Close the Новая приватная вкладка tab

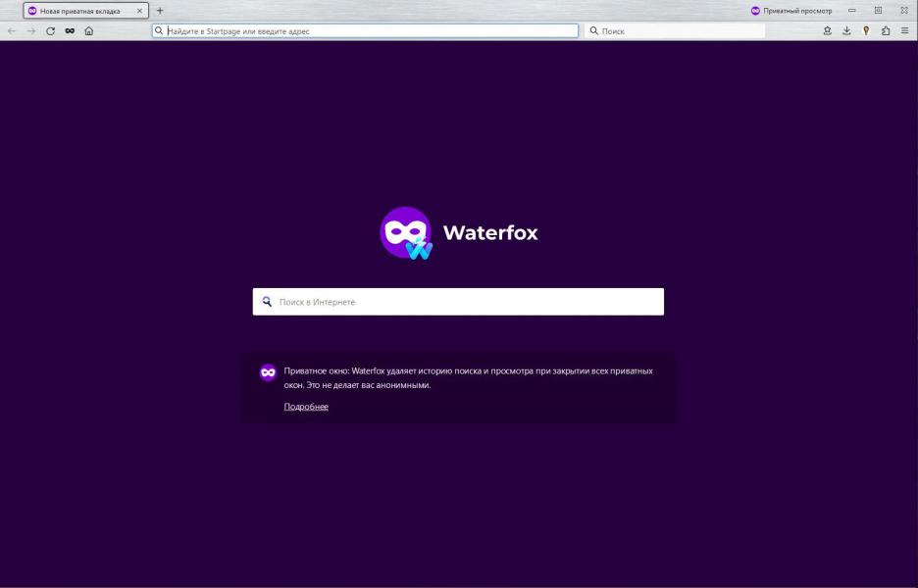tap(139, 11)
